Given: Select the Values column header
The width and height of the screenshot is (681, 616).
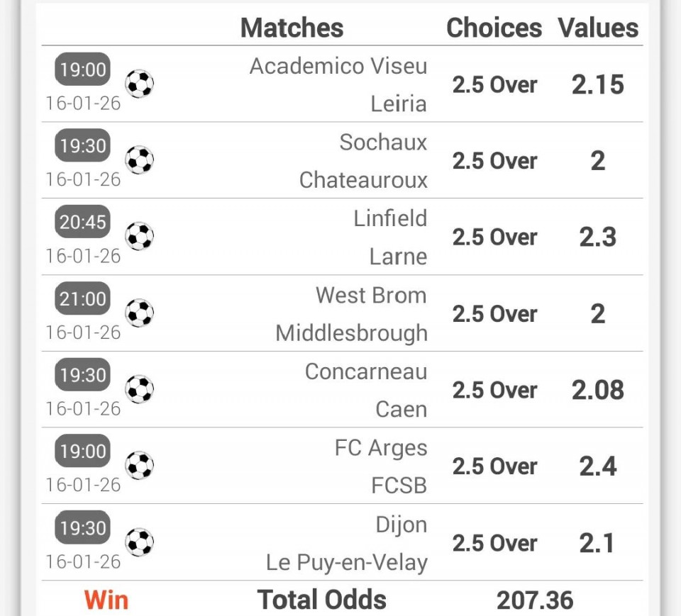Looking at the screenshot, I should [598, 28].
